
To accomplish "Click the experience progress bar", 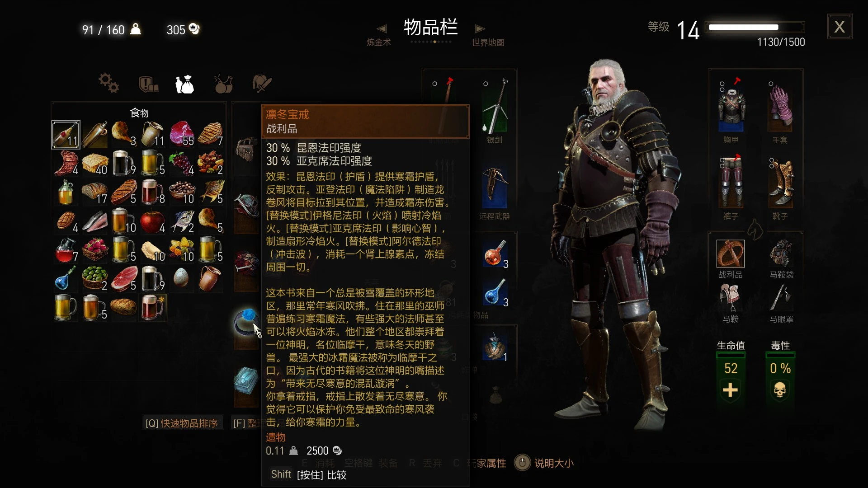I will 756,27.
